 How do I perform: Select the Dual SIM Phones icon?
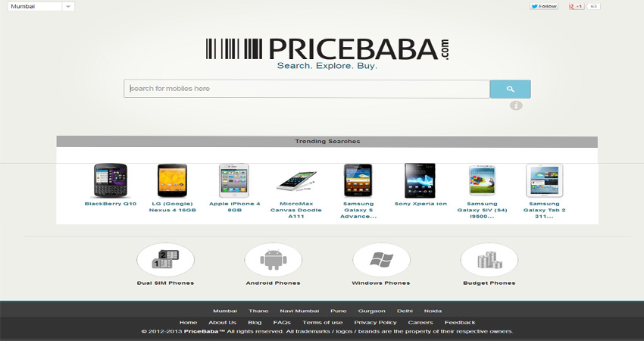165,260
